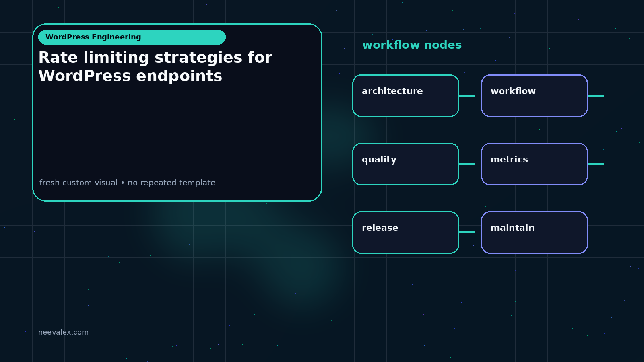
Task: Open the neevalex.com link
Action: 63,332
